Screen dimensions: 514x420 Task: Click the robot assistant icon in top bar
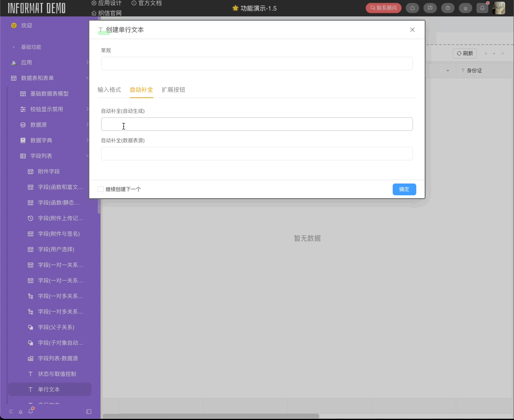(466, 8)
